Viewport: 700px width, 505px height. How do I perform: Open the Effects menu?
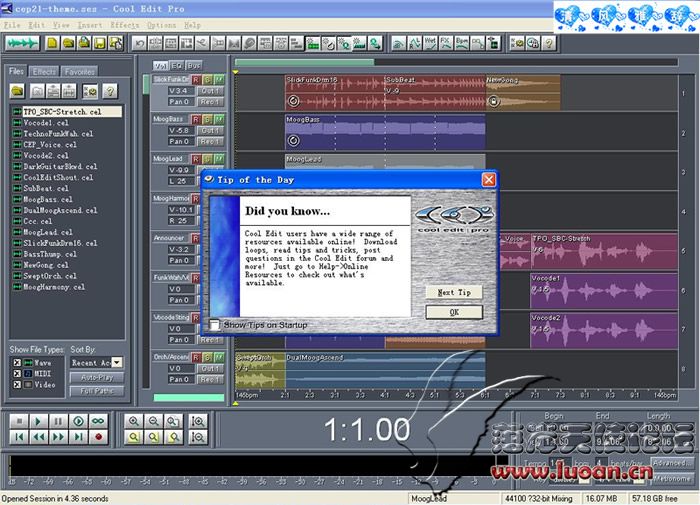pos(125,25)
